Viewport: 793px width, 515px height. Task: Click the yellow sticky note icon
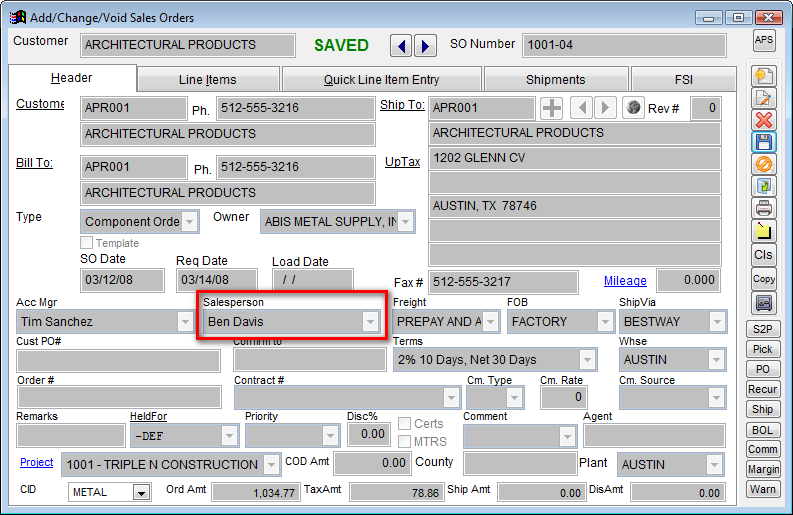point(764,231)
